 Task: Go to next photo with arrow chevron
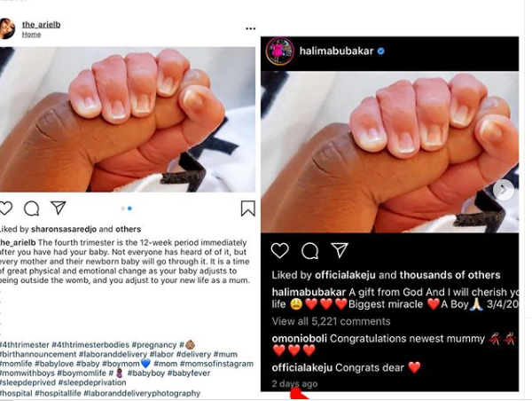click(x=504, y=190)
